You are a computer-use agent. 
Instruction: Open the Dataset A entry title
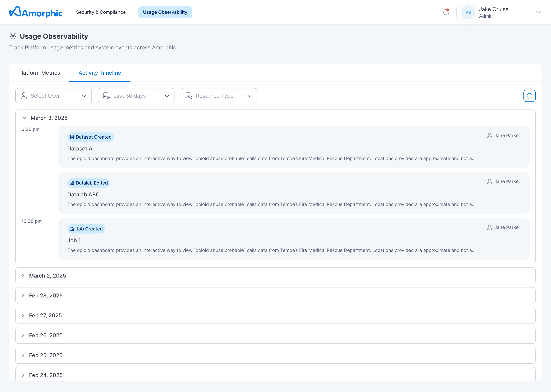[80, 149]
